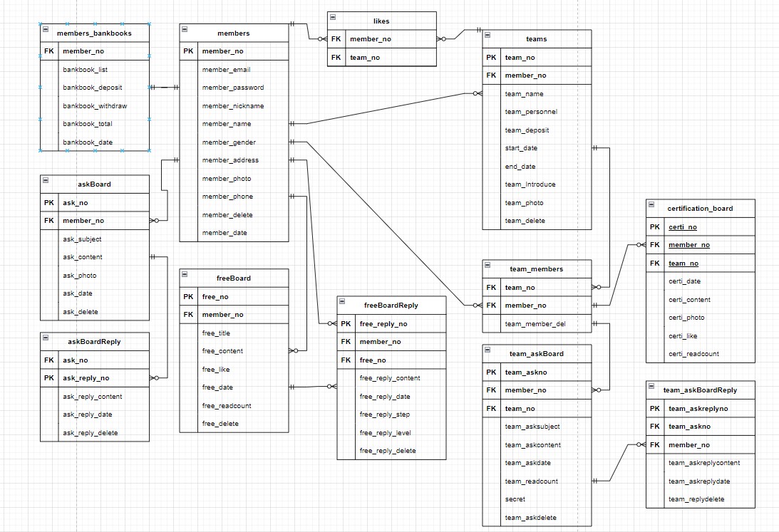Click the member_date row
The height and width of the screenshot is (532, 779).
tap(234, 233)
